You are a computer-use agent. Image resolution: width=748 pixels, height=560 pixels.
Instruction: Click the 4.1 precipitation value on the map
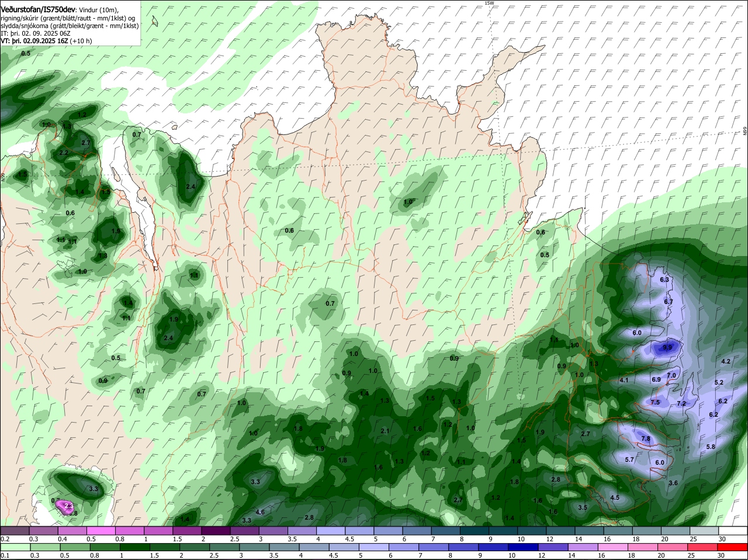(624, 380)
